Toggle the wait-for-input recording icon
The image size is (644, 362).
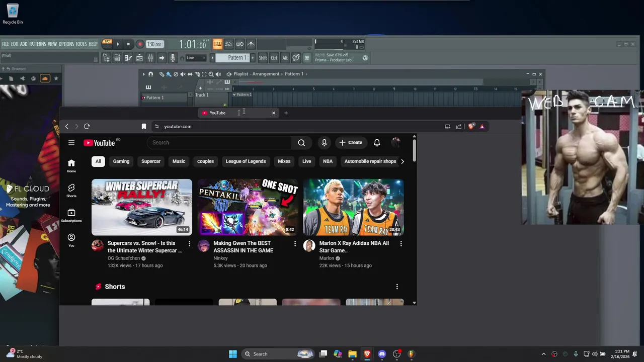pyautogui.click(x=239, y=44)
